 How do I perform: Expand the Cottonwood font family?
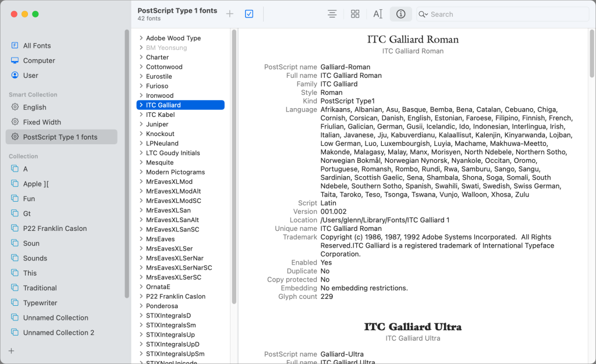coord(141,66)
